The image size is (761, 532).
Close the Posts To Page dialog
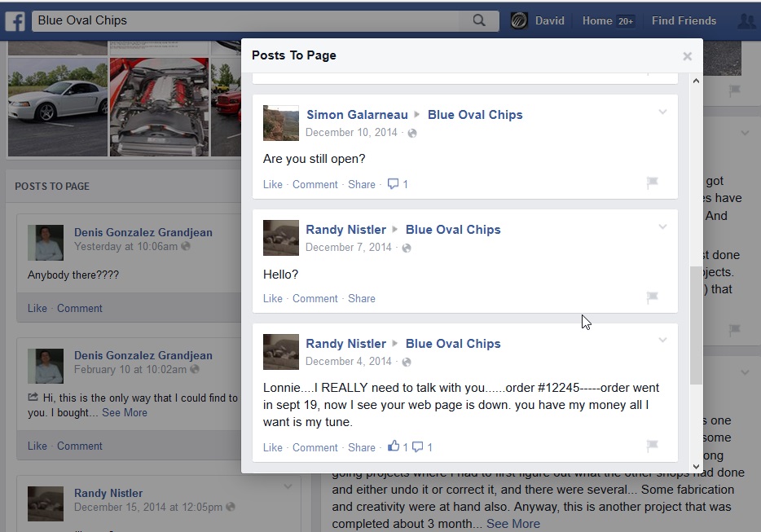click(x=687, y=56)
